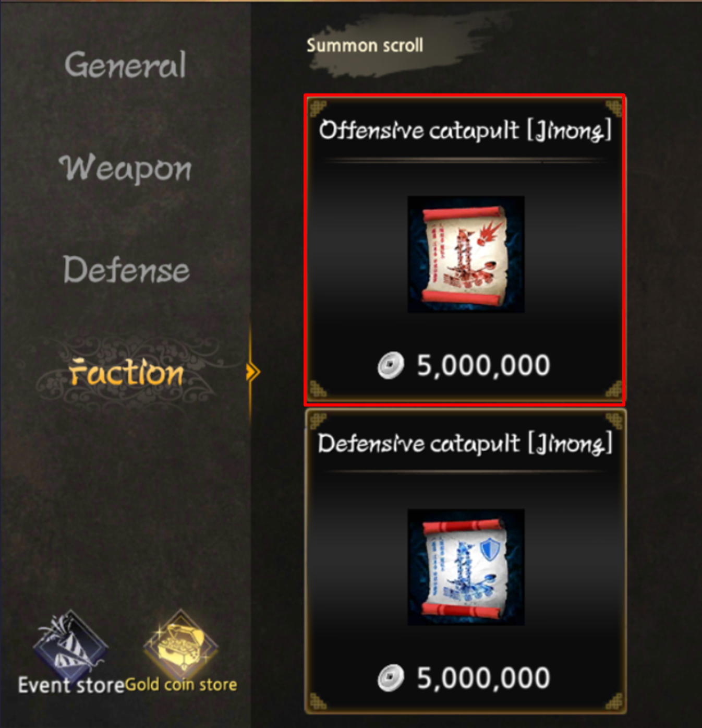702x728 pixels.
Task: Open the Event store icon
Action: click(x=70, y=644)
